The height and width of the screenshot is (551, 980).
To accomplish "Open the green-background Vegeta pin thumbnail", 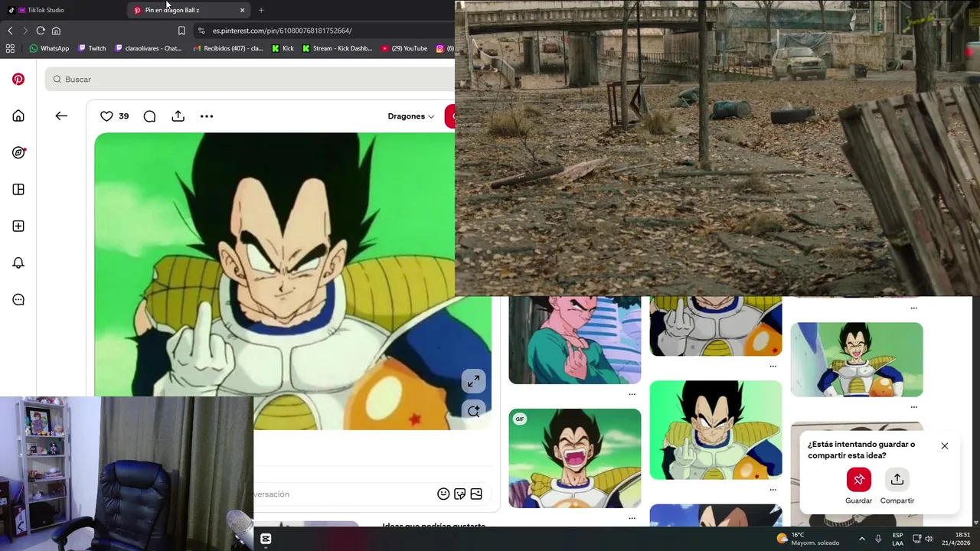I will pyautogui.click(x=716, y=430).
